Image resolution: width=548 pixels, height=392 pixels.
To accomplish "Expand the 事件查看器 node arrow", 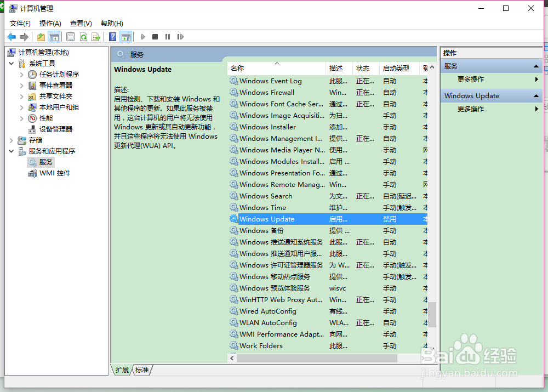I will (x=22, y=86).
